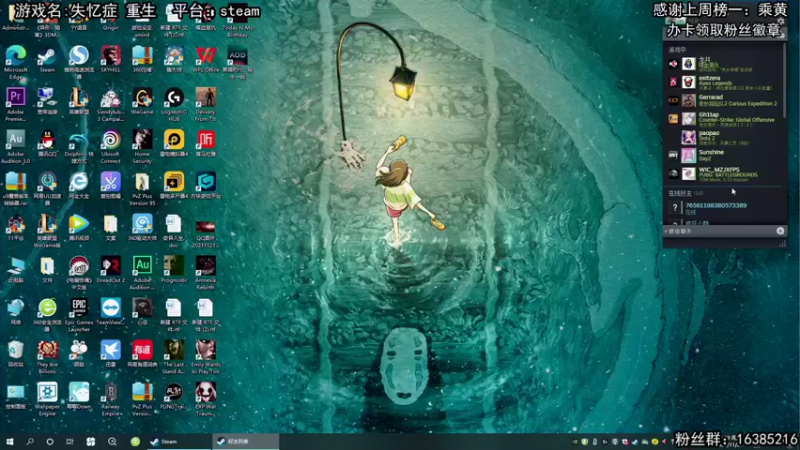Add a new group chat plus button
Viewport: 800px width, 450px height.
[x=780, y=232]
